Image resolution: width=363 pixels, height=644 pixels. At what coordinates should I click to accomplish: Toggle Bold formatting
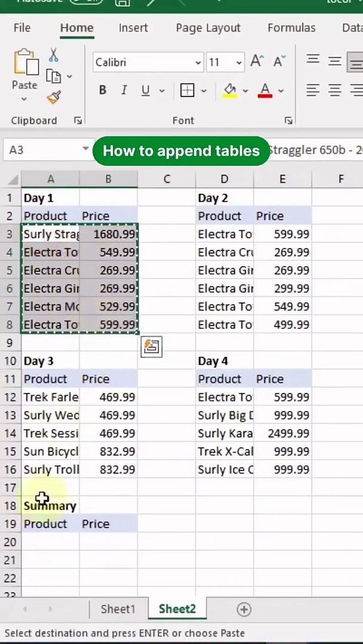tap(103, 90)
